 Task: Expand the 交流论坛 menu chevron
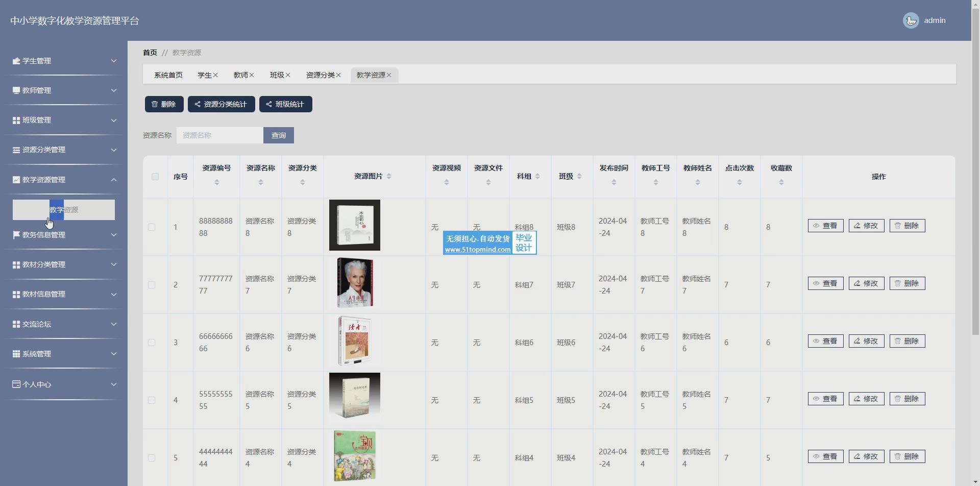pos(114,324)
